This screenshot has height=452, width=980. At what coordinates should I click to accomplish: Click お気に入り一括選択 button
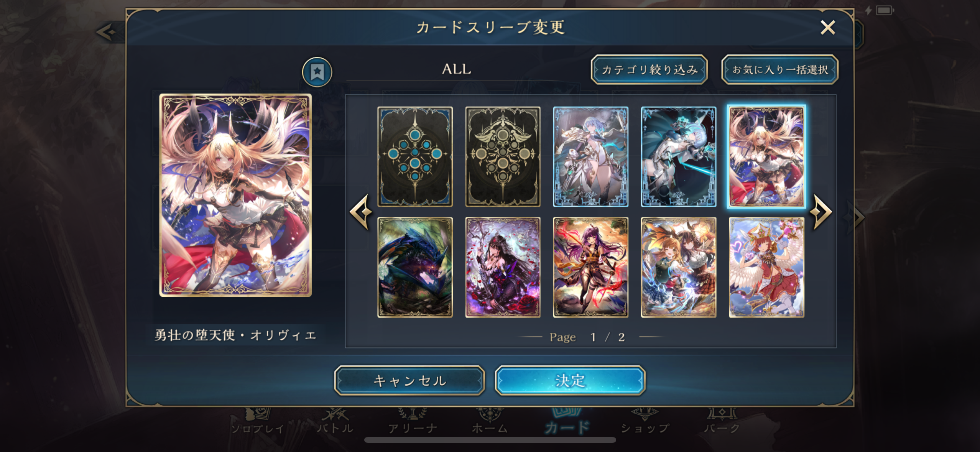pyautogui.click(x=779, y=69)
